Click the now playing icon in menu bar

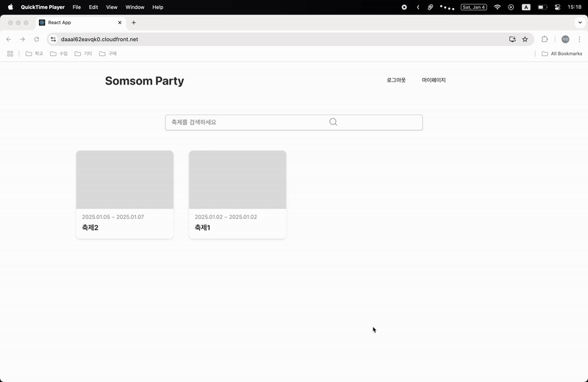[x=511, y=7]
